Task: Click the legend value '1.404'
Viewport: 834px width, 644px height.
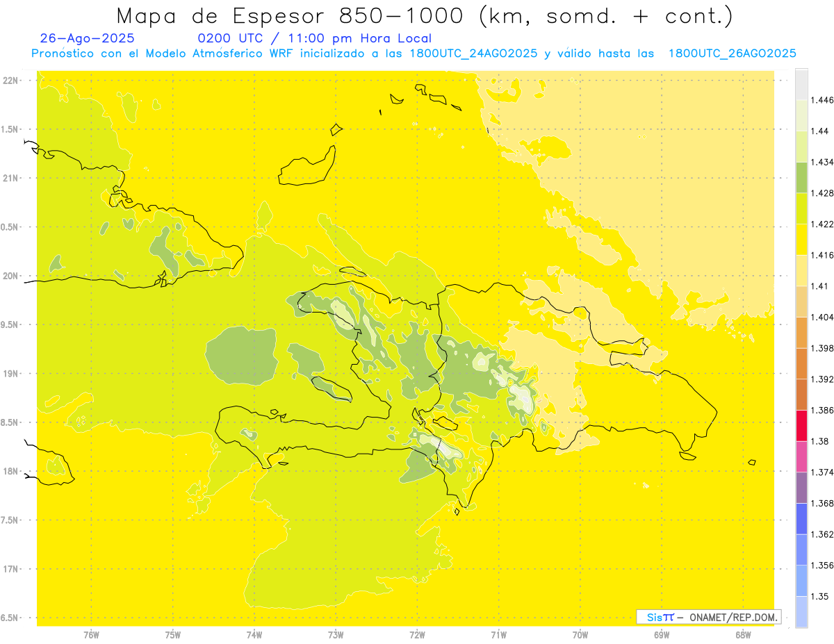Action: point(824,317)
